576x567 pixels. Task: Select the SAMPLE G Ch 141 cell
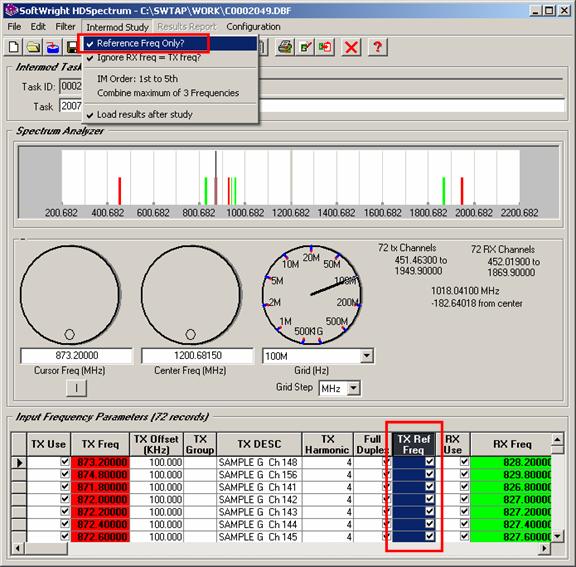[x=259, y=487]
